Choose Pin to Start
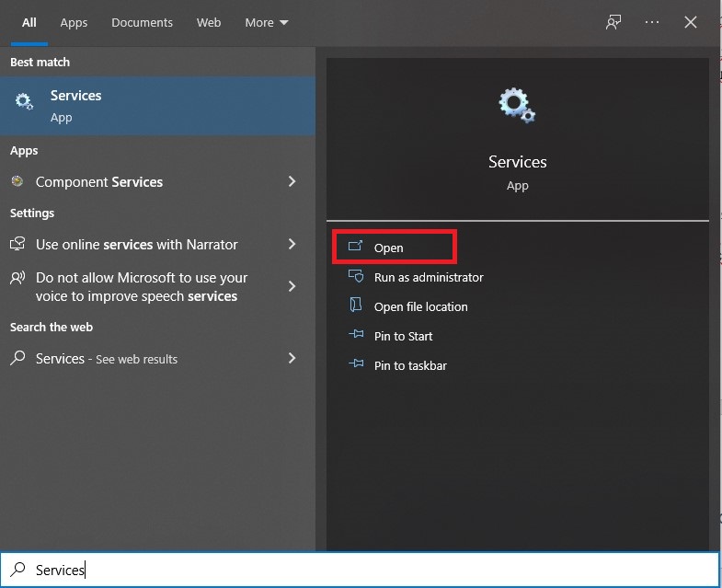722x588 pixels. [403, 337]
